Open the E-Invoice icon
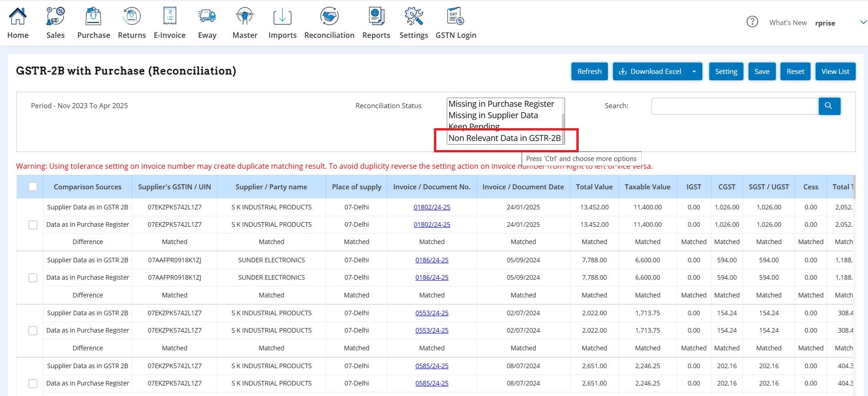 point(170,16)
